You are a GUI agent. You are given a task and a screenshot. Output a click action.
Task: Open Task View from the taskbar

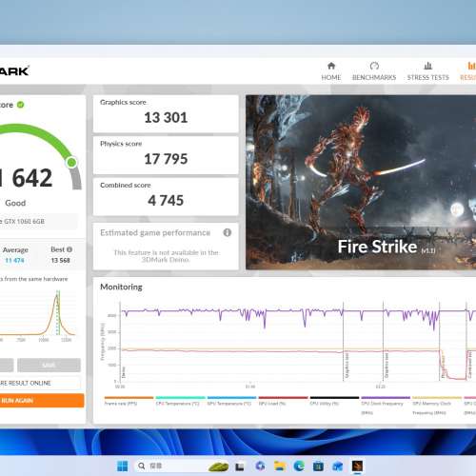pyautogui.click(x=240, y=466)
